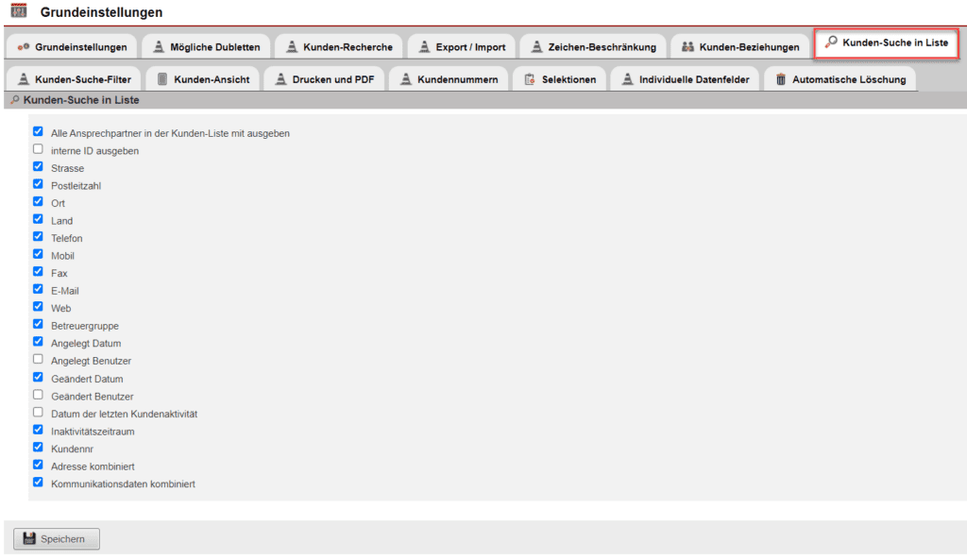Uncheck the E-Mail option
967x560 pixels.
(x=38, y=289)
